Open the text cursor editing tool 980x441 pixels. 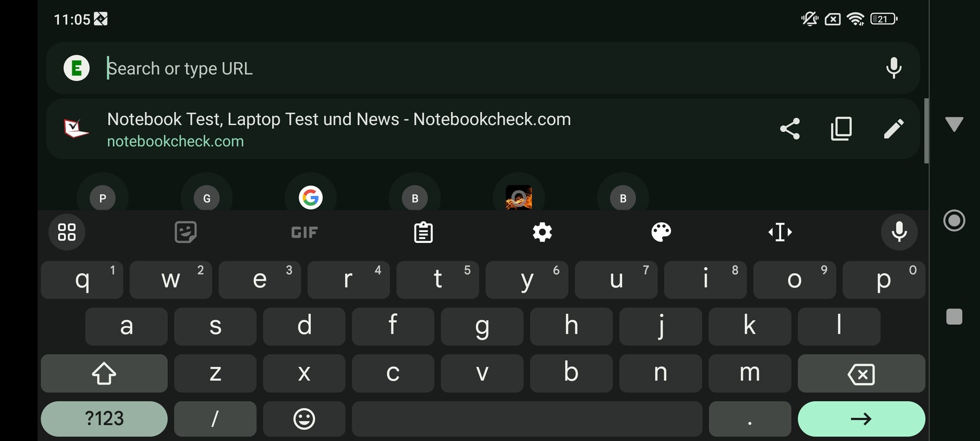click(x=780, y=232)
